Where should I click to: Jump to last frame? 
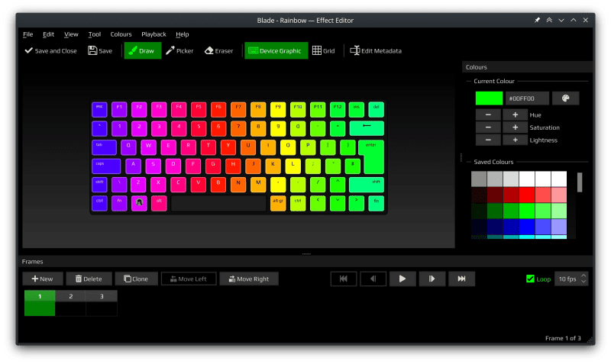(461, 279)
